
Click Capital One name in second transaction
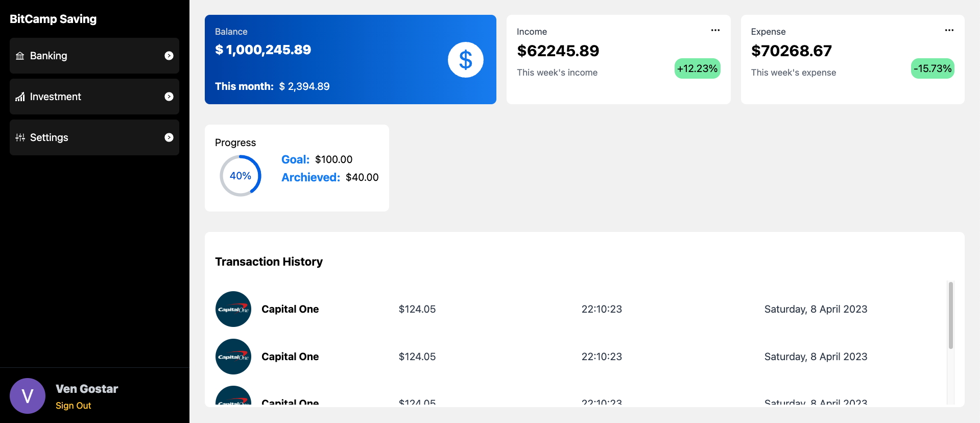(290, 357)
